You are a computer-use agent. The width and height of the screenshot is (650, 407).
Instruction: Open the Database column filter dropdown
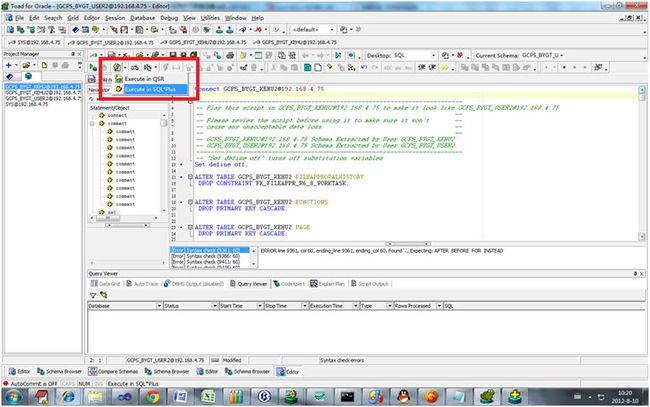click(x=159, y=306)
